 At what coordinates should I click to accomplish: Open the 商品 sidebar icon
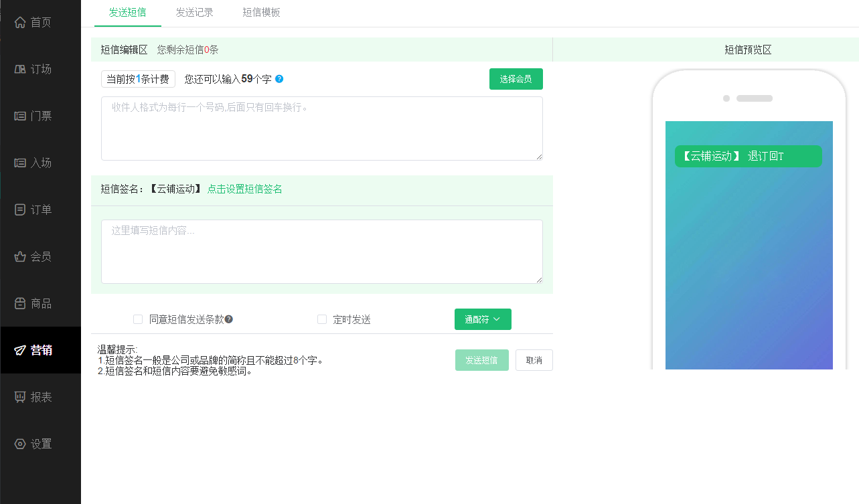click(x=19, y=303)
